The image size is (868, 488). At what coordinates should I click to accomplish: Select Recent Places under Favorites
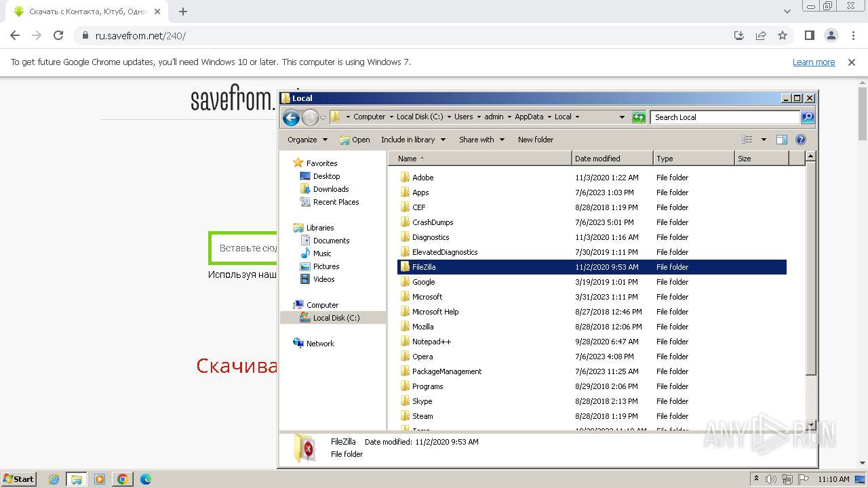click(x=336, y=202)
